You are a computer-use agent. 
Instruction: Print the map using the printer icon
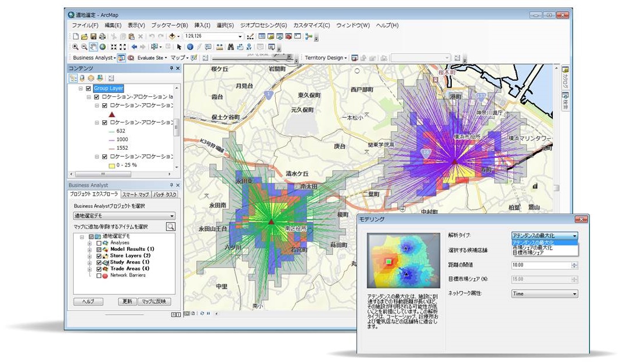[102, 36]
